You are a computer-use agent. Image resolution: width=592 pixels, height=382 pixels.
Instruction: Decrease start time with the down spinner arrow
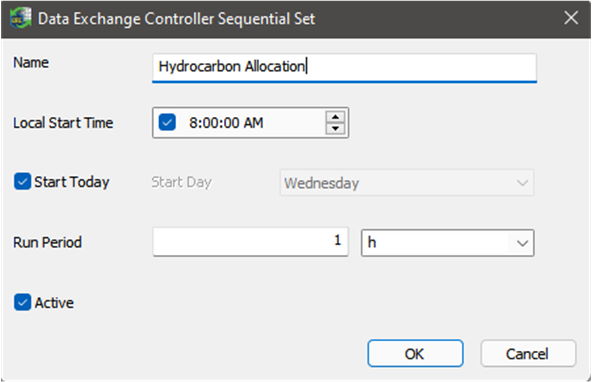pos(335,128)
